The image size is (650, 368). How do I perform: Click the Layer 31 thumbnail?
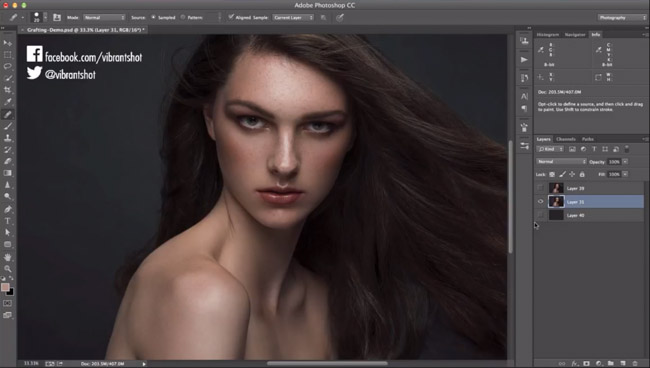pos(556,202)
